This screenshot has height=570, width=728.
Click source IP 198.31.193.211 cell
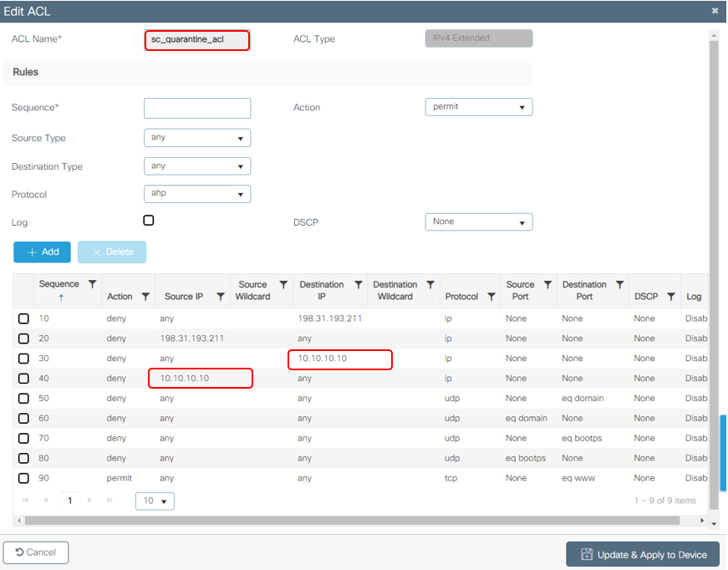[x=191, y=338]
